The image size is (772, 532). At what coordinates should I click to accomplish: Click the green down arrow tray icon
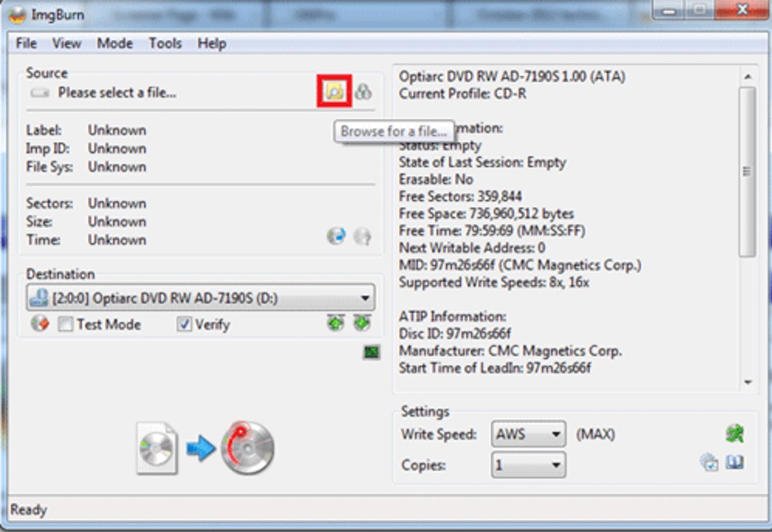(x=362, y=323)
